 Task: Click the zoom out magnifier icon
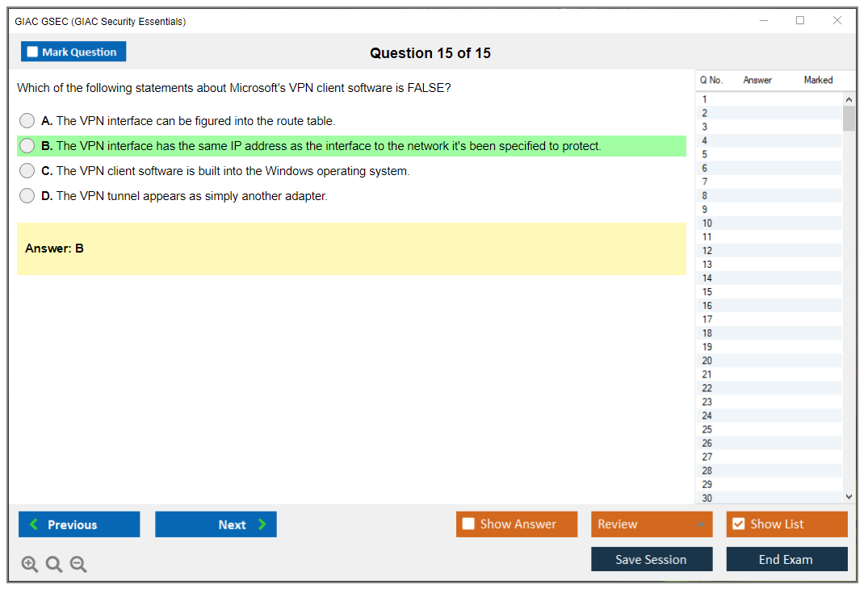pos(78,565)
